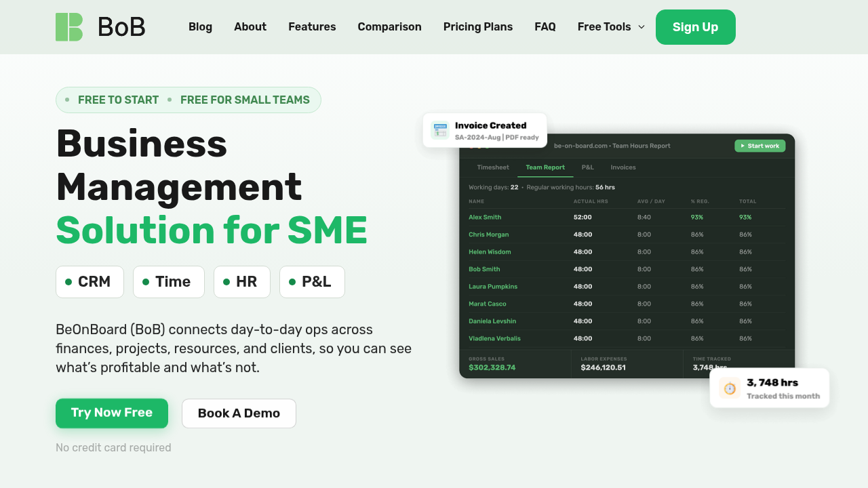The width and height of the screenshot is (868, 488).
Task: Click Try Now Free button
Action: click(112, 413)
